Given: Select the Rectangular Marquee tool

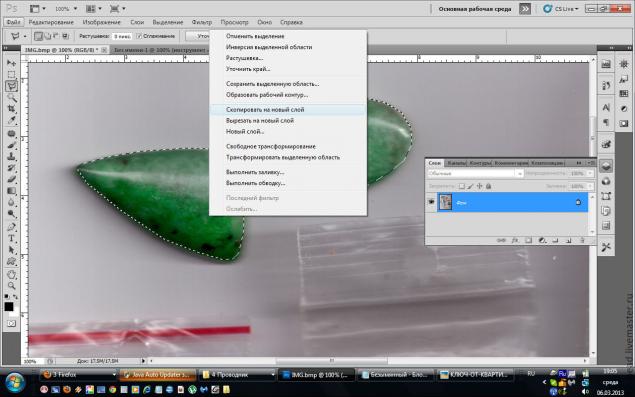Looking at the screenshot, I should [11, 74].
